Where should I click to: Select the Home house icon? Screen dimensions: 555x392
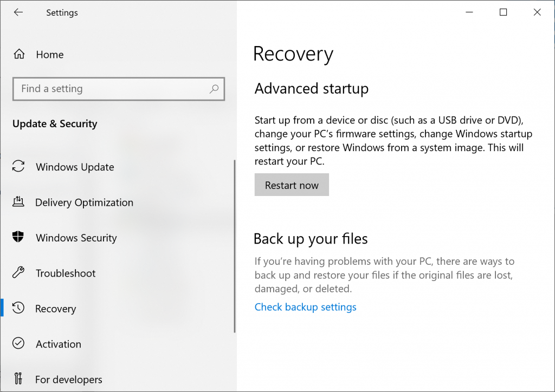[18, 54]
